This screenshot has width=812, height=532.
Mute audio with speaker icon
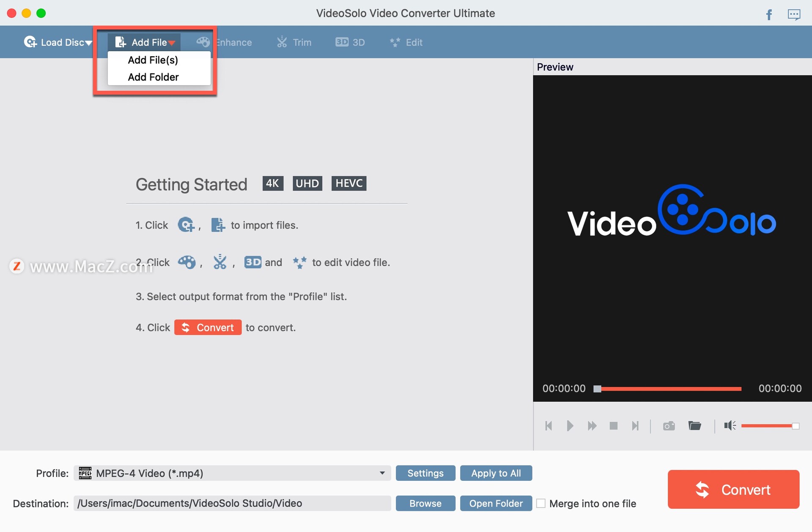[730, 426]
